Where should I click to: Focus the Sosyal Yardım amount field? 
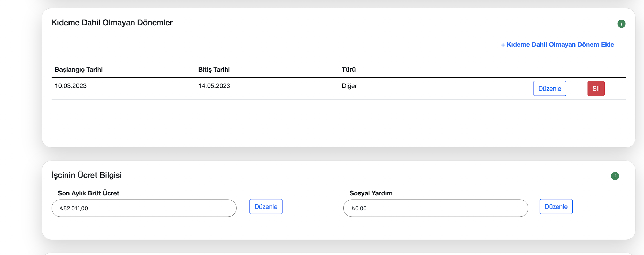435,208
